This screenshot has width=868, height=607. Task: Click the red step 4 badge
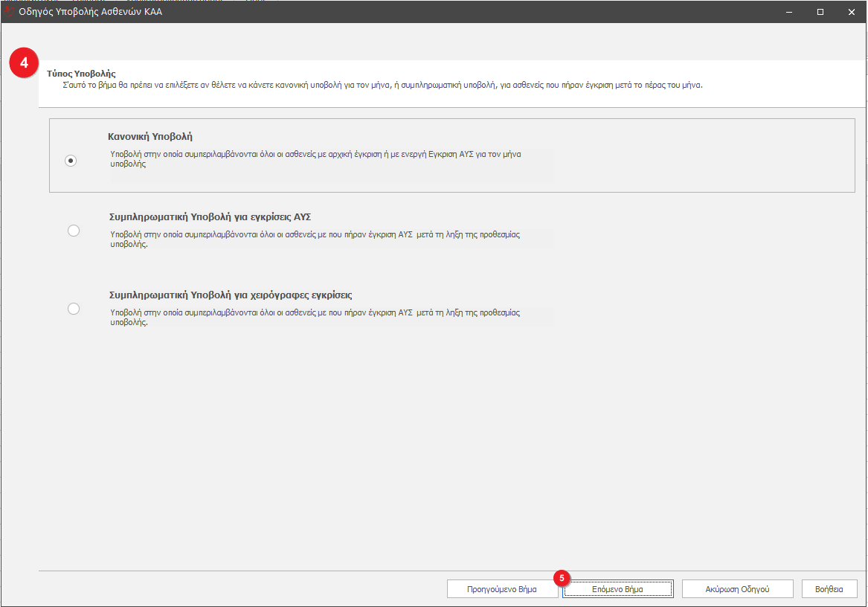point(24,63)
